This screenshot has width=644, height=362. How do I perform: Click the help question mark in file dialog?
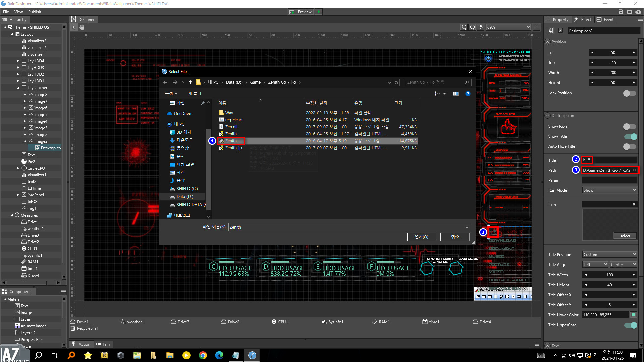(x=468, y=94)
